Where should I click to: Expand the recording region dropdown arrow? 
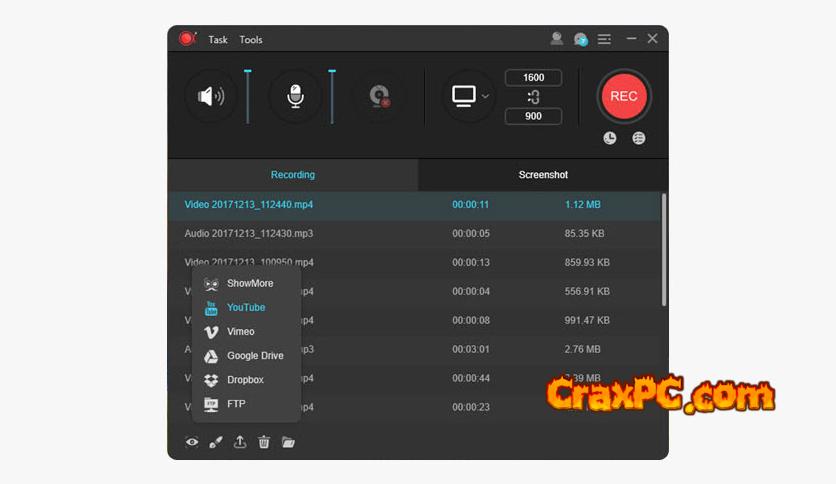(485, 96)
